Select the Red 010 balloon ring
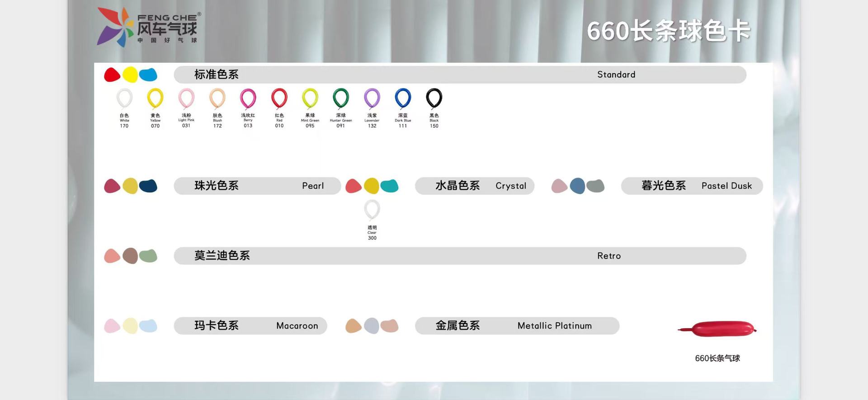The height and width of the screenshot is (400, 868). tap(279, 99)
